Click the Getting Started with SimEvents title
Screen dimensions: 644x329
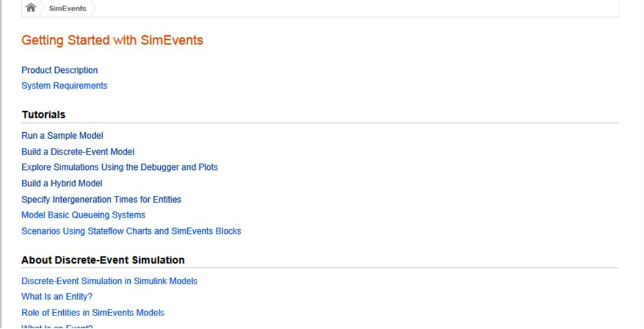pyautogui.click(x=113, y=40)
